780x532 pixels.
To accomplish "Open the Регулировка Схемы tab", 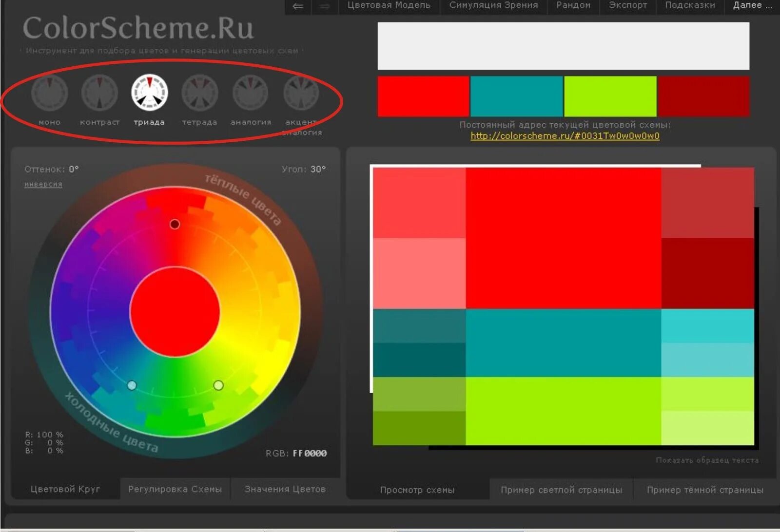I will tap(175, 489).
